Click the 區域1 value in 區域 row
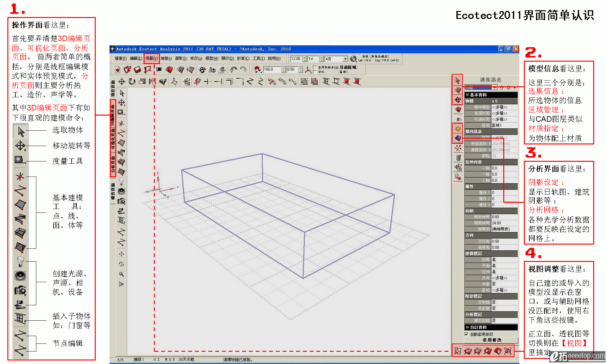 (505, 126)
